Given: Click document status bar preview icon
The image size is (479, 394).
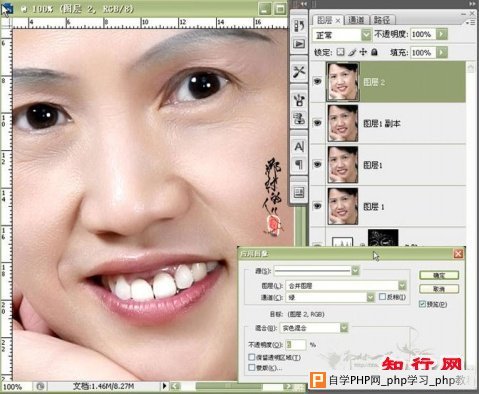Looking at the screenshot, I should 40,386.
